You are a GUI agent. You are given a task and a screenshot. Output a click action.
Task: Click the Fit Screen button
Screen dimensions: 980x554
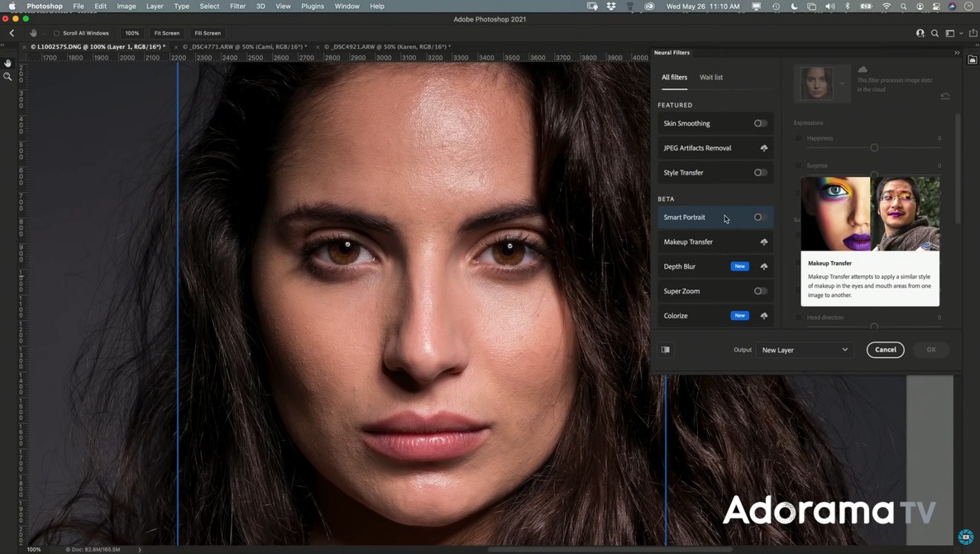coord(166,33)
